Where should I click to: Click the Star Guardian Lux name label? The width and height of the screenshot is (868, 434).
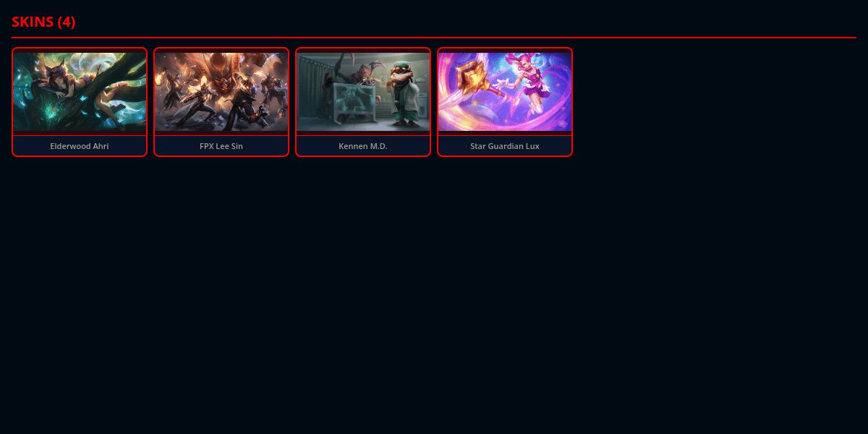[x=505, y=146]
